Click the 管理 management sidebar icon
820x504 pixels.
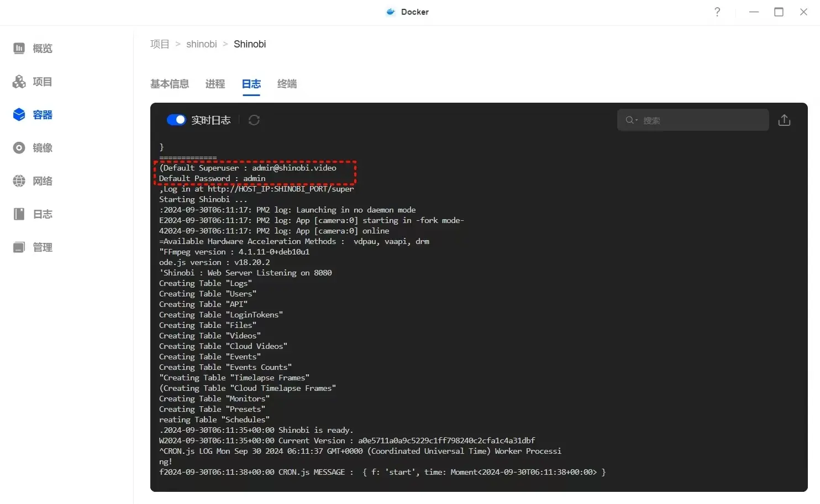click(x=19, y=247)
